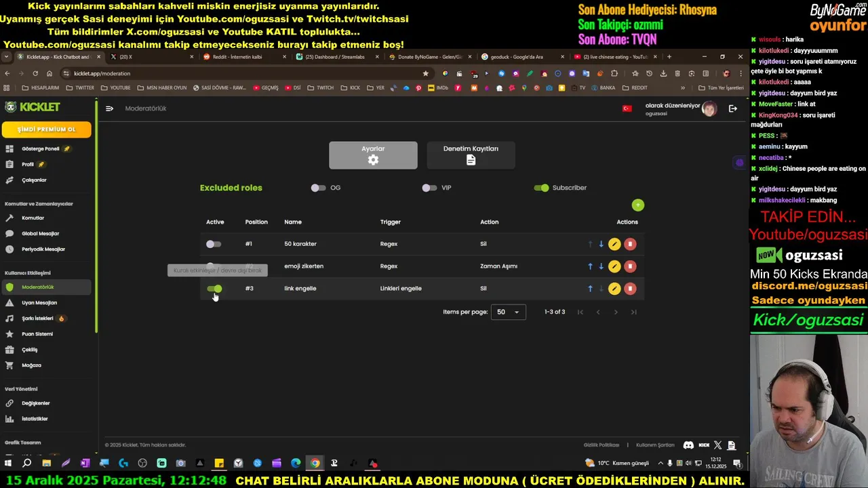
Task: Open the 'Tüm Yer İşaretleri' bookmarks folder
Action: click(x=722, y=87)
